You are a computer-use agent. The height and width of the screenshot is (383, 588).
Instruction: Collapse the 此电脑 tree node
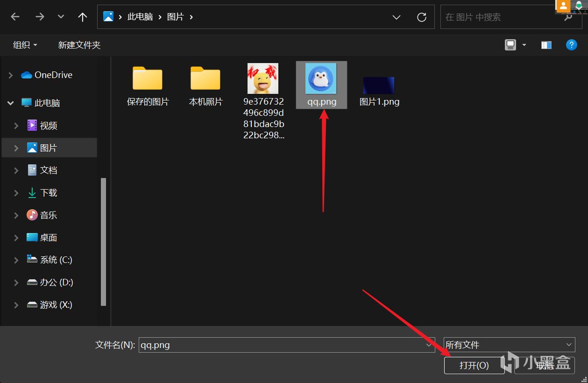click(11, 103)
